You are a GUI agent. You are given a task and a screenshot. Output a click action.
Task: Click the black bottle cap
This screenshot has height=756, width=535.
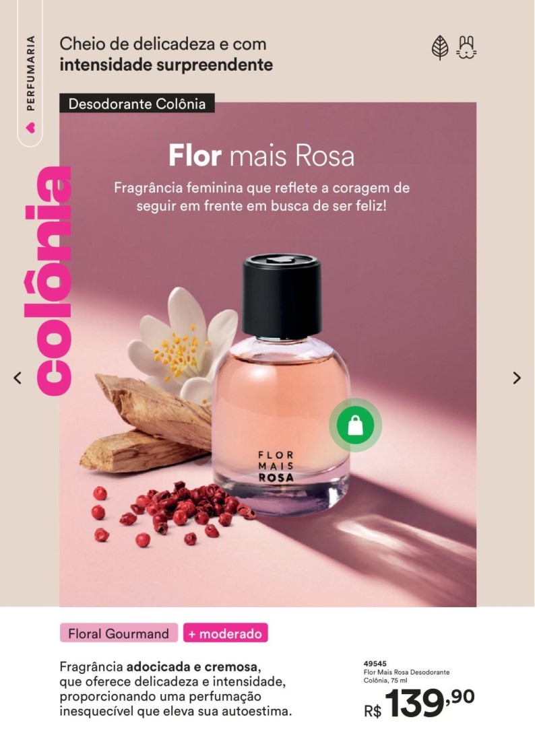tap(282, 296)
